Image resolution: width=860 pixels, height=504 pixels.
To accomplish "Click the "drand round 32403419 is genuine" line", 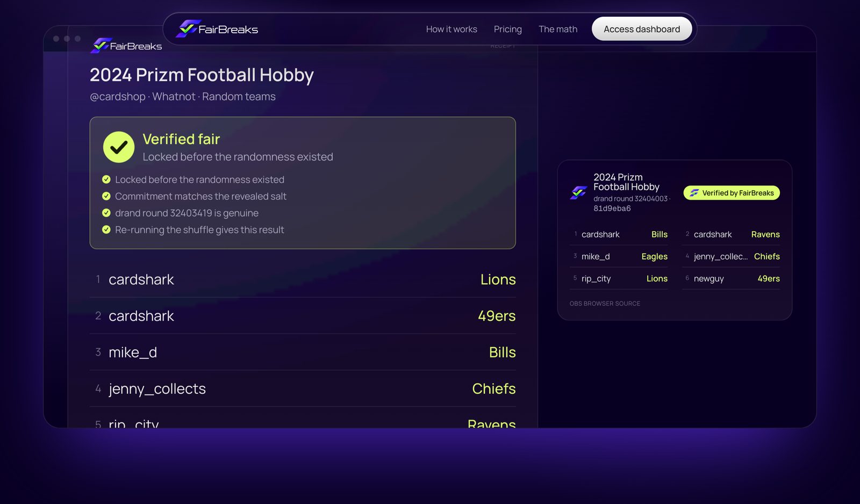I will pos(187,213).
